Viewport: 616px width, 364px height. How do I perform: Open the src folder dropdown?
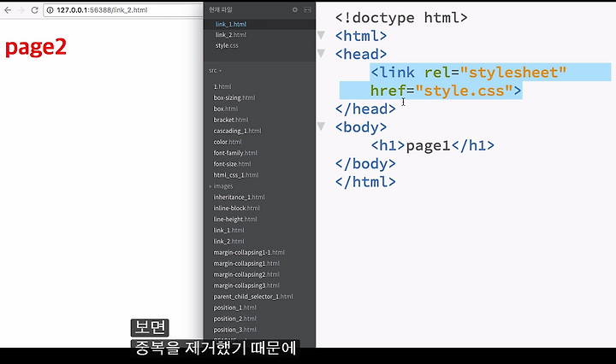[215, 71]
